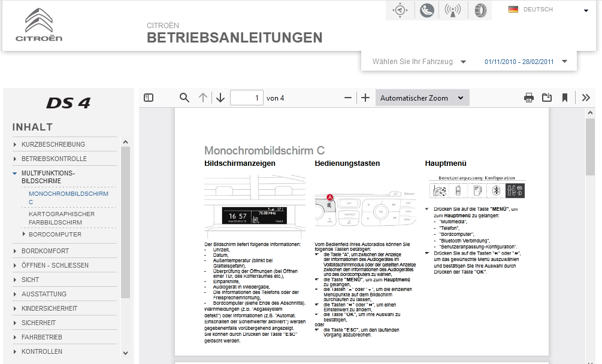Zoom out of the PDF
This screenshot has height=364, width=602.
(348, 98)
